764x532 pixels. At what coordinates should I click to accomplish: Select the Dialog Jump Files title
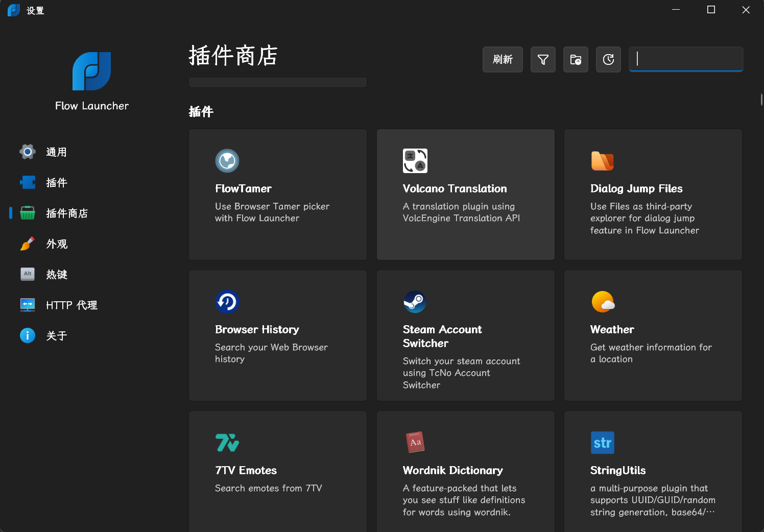pos(636,188)
